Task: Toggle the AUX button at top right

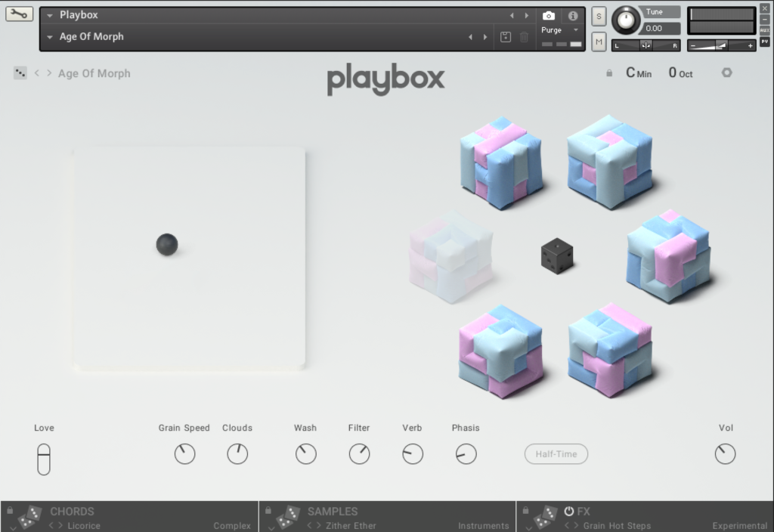Action: click(x=765, y=30)
